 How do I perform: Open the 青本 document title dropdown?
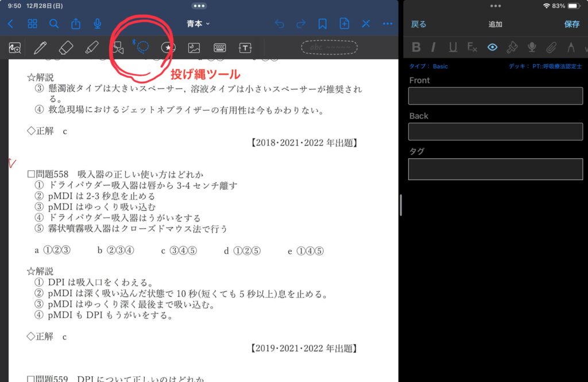[x=199, y=24]
